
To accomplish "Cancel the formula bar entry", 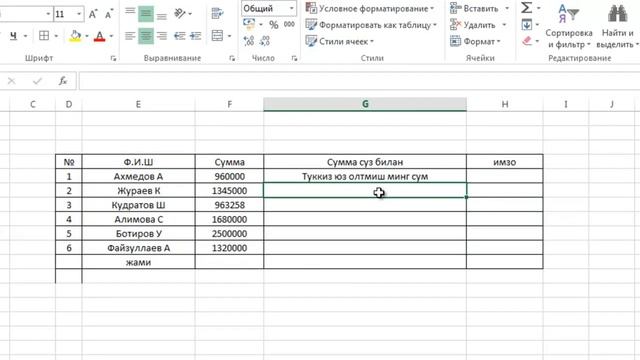I will click(11, 81).
